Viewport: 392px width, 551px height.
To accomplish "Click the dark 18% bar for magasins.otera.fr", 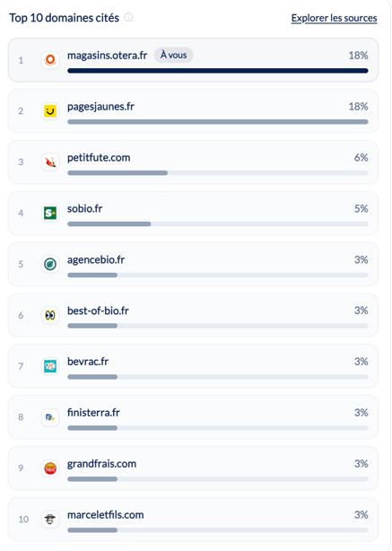I will point(218,71).
